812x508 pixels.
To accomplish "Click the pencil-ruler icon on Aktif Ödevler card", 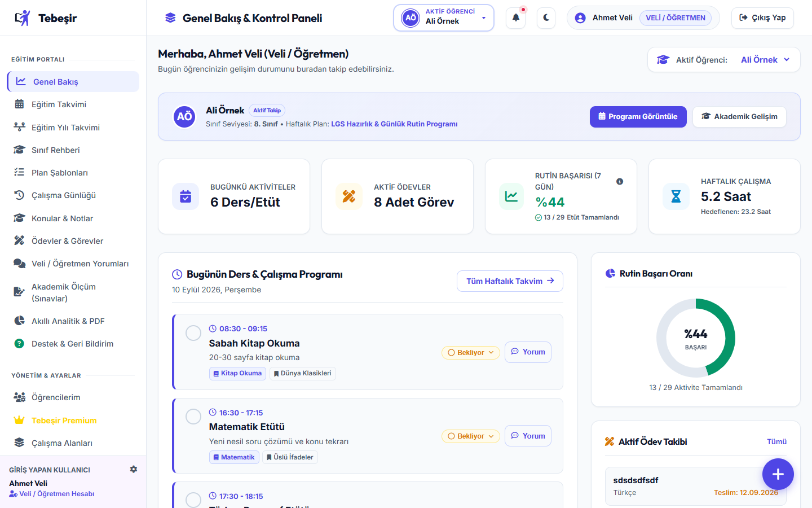I will click(x=349, y=196).
